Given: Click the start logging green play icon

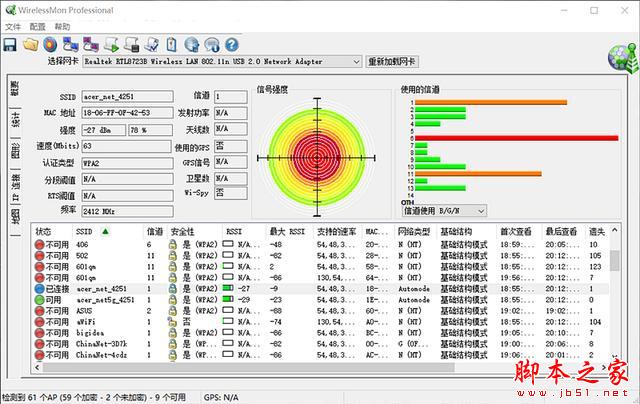Looking at the screenshot, I should coord(111,44).
